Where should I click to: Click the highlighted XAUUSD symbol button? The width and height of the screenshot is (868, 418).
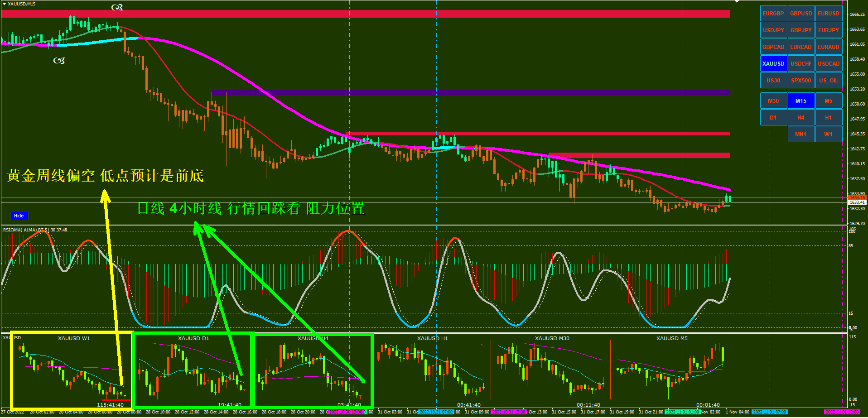773,64
